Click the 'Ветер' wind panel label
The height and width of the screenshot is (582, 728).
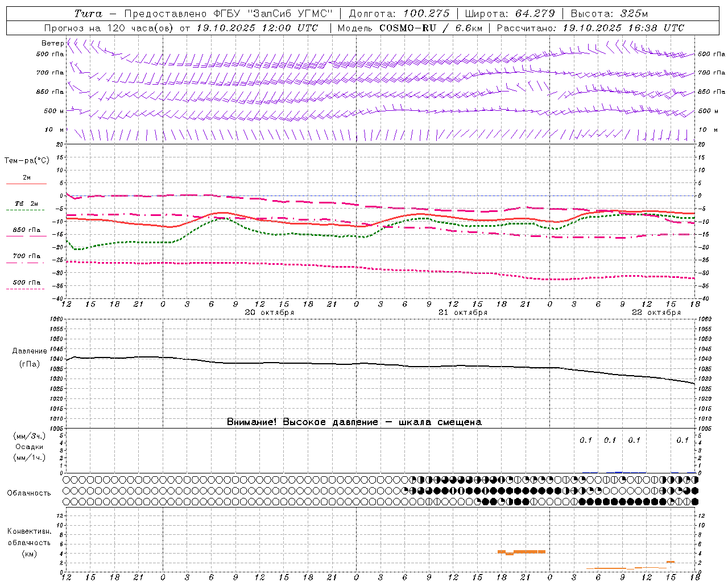[x=52, y=43]
